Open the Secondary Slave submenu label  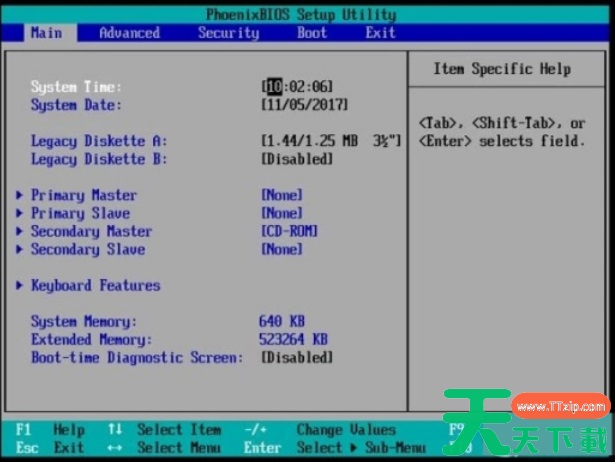point(88,249)
